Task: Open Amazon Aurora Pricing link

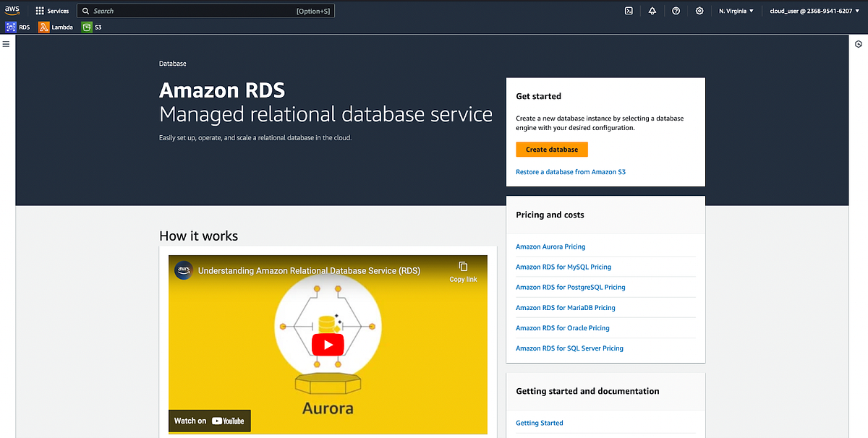Action: pyautogui.click(x=550, y=246)
